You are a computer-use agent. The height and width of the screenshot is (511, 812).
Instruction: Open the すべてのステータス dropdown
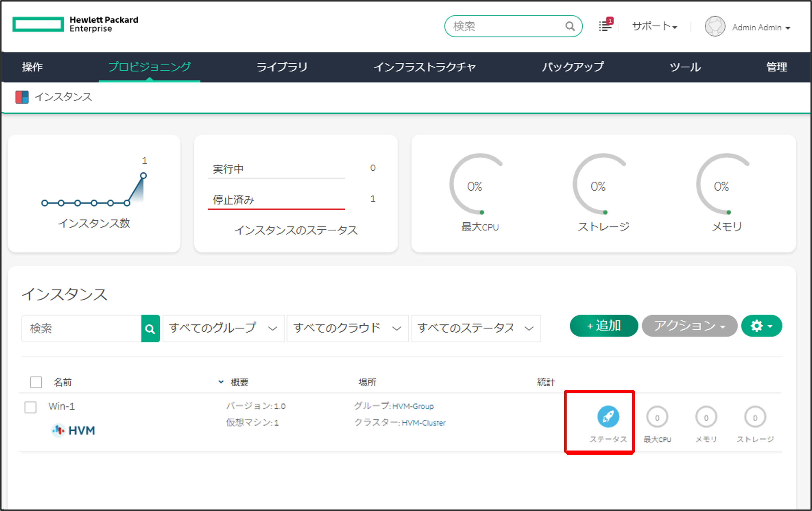pyautogui.click(x=476, y=328)
